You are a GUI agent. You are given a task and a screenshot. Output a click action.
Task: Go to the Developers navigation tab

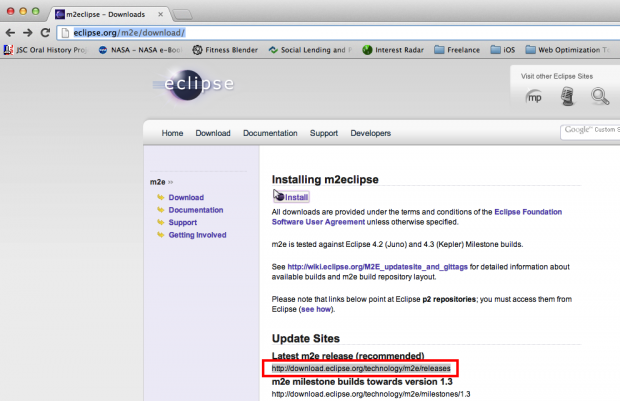click(370, 133)
